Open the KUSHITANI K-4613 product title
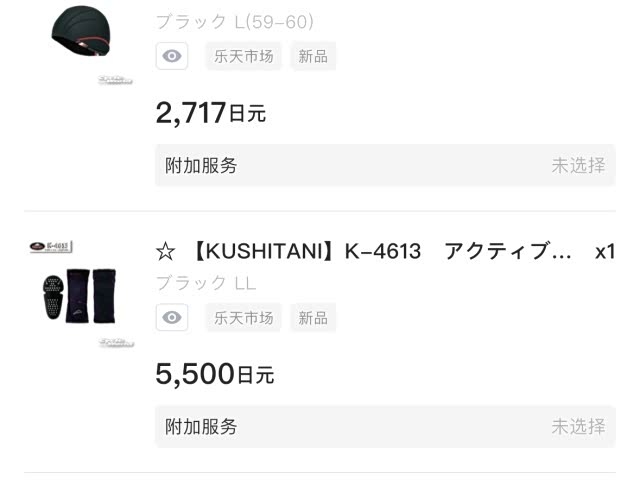This screenshot has height=480, width=640. [380, 252]
